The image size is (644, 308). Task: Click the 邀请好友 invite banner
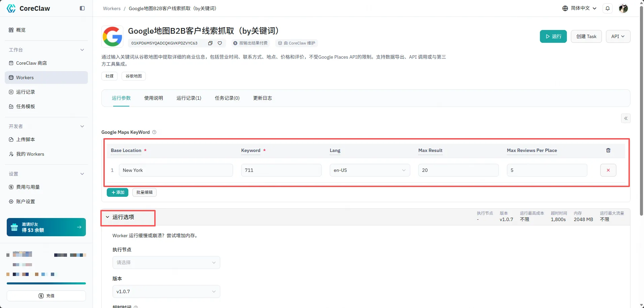(46, 227)
